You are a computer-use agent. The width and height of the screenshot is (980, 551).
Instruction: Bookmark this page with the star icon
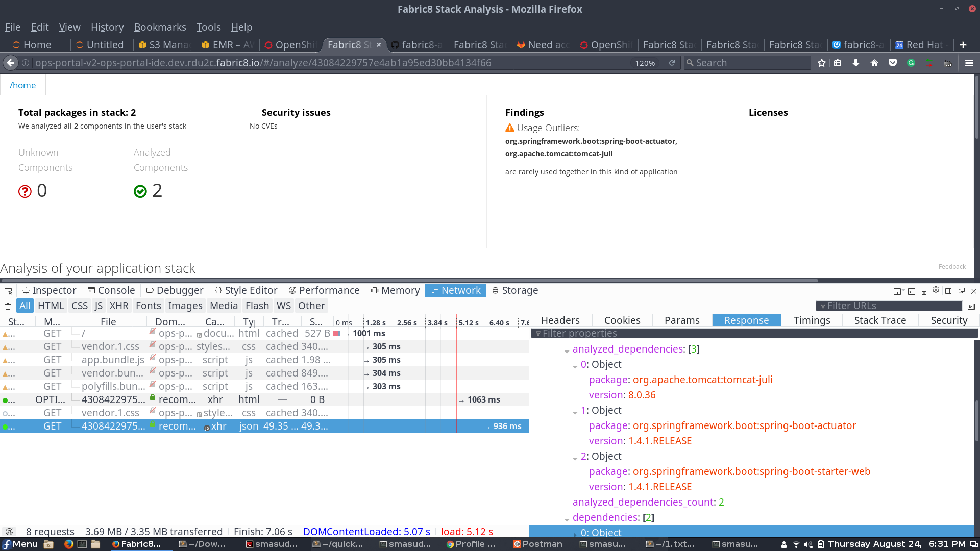pyautogui.click(x=821, y=63)
